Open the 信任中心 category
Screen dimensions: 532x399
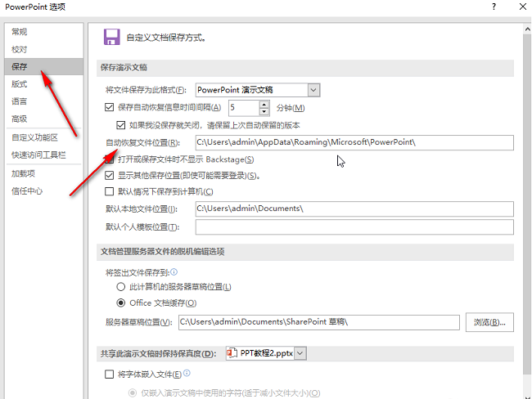coord(44,191)
